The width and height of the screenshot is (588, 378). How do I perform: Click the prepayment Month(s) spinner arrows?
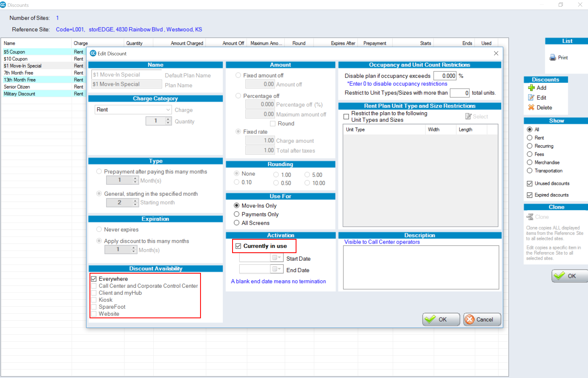click(135, 180)
